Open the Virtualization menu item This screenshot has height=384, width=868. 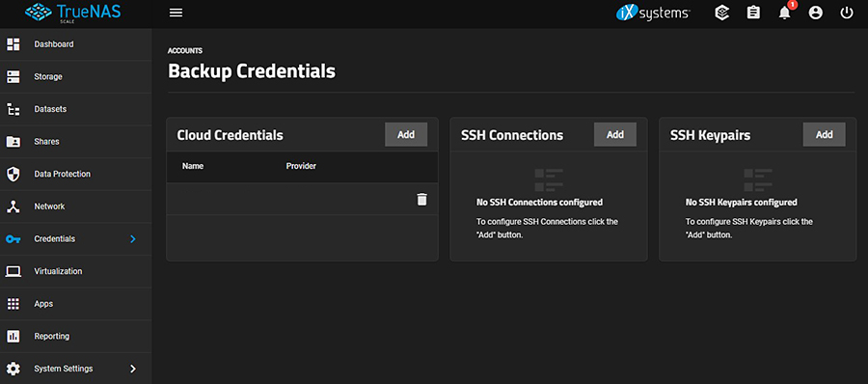[x=58, y=271]
